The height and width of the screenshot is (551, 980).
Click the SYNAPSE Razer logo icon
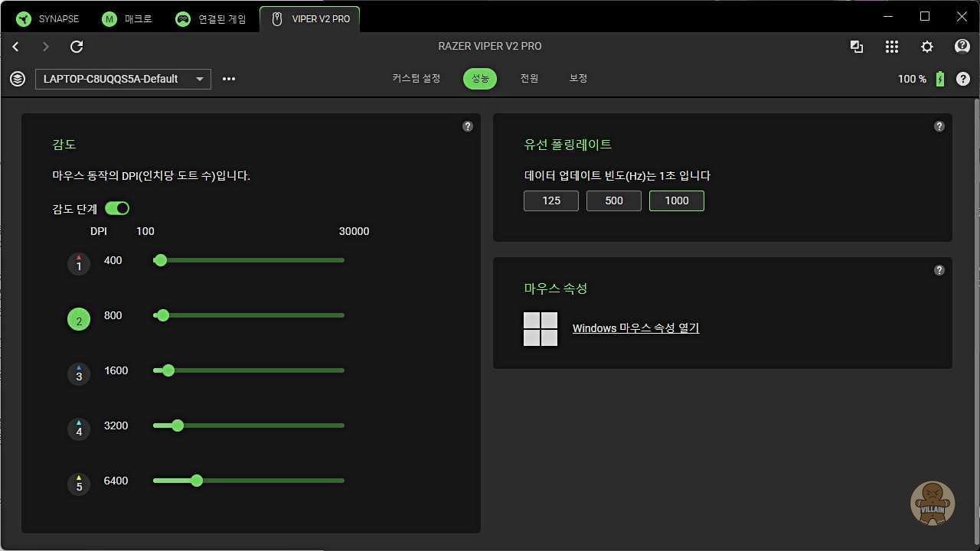click(x=24, y=19)
